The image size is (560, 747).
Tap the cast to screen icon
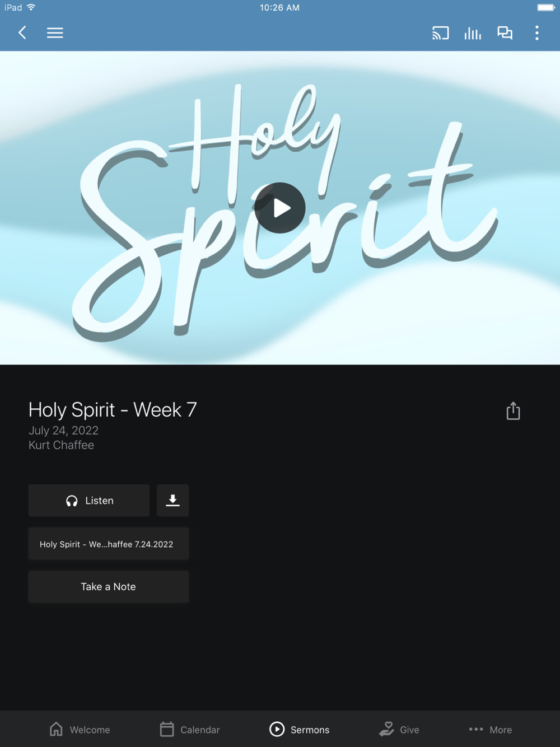tap(441, 33)
